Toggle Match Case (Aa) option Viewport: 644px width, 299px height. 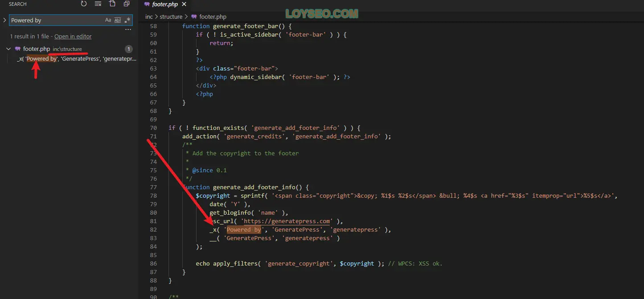(x=108, y=20)
